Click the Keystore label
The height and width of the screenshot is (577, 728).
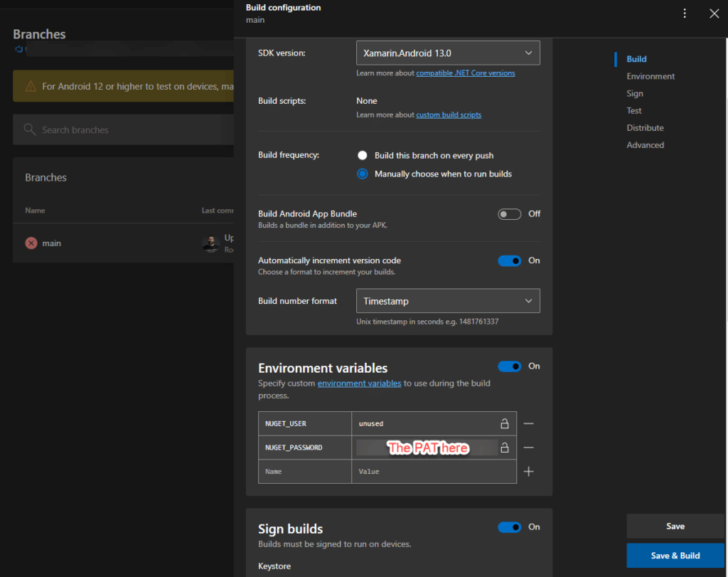click(x=274, y=566)
